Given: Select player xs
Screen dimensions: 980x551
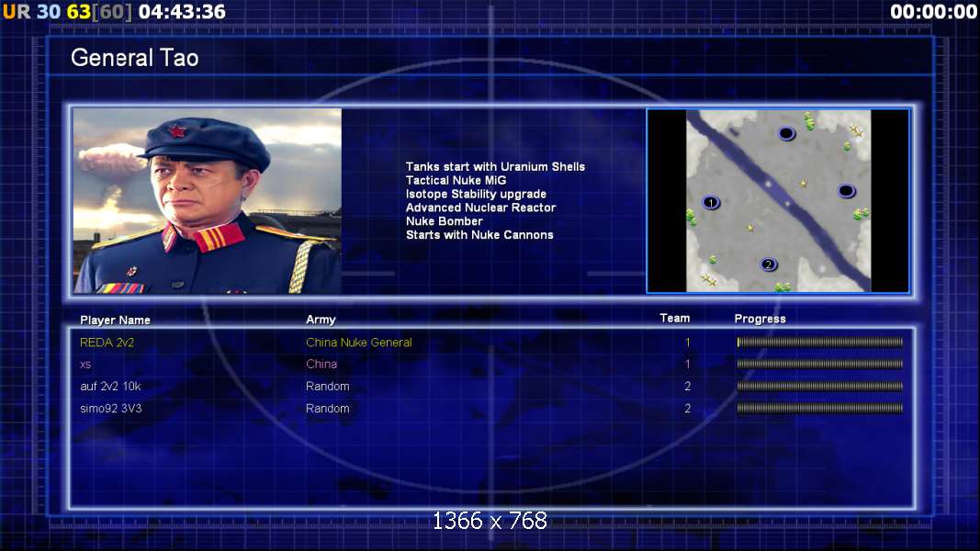Looking at the screenshot, I should pos(85,365).
